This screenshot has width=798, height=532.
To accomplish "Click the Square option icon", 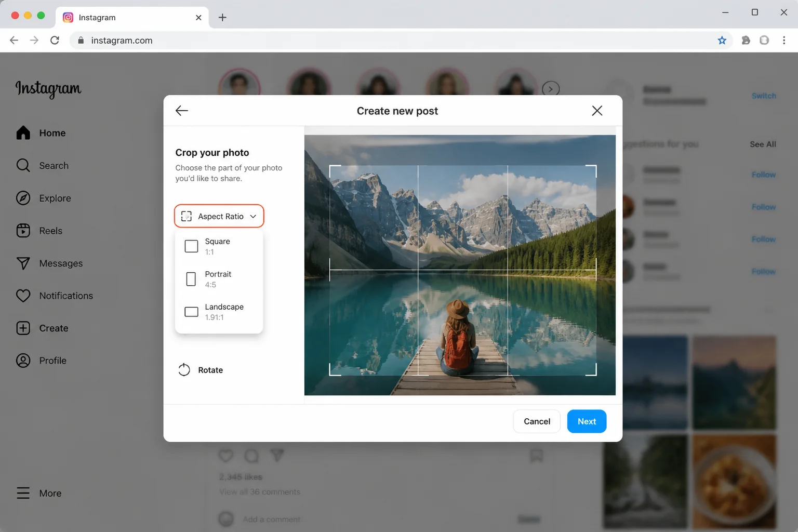I will pyautogui.click(x=191, y=246).
